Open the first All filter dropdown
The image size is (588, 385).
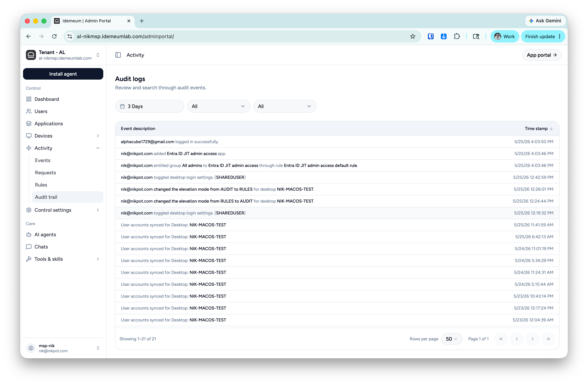(219, 106)
